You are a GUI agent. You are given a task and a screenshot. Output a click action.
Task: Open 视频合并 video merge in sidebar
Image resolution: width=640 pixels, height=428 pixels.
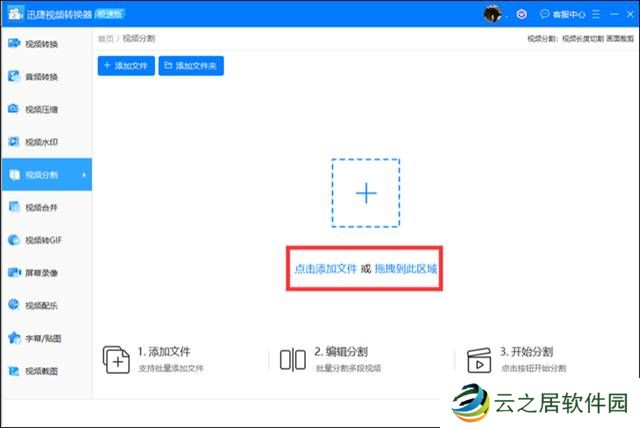(40, 207)
